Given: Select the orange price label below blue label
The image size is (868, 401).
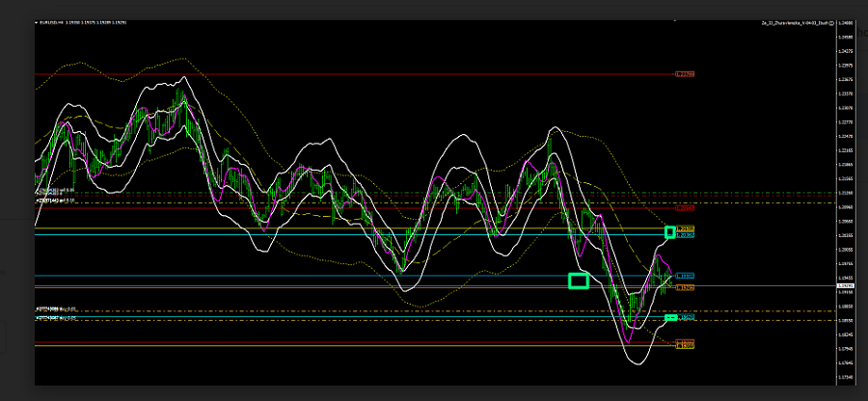Looking at the screenshot, I should 686,287.
